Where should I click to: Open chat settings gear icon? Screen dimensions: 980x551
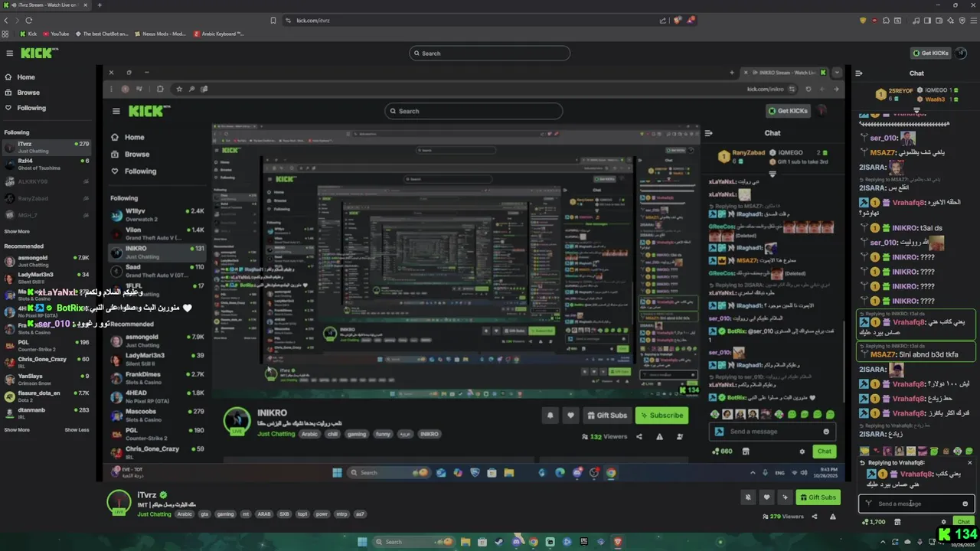coord(943,522)
